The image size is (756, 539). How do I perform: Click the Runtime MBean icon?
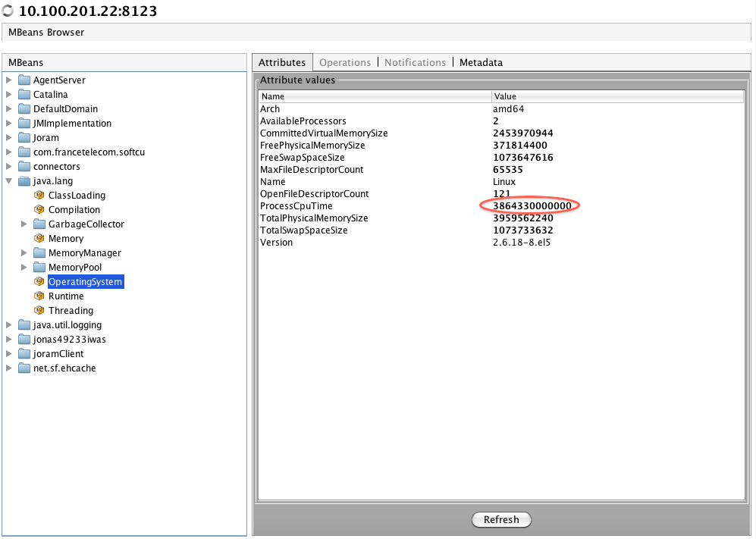(39, 296)
